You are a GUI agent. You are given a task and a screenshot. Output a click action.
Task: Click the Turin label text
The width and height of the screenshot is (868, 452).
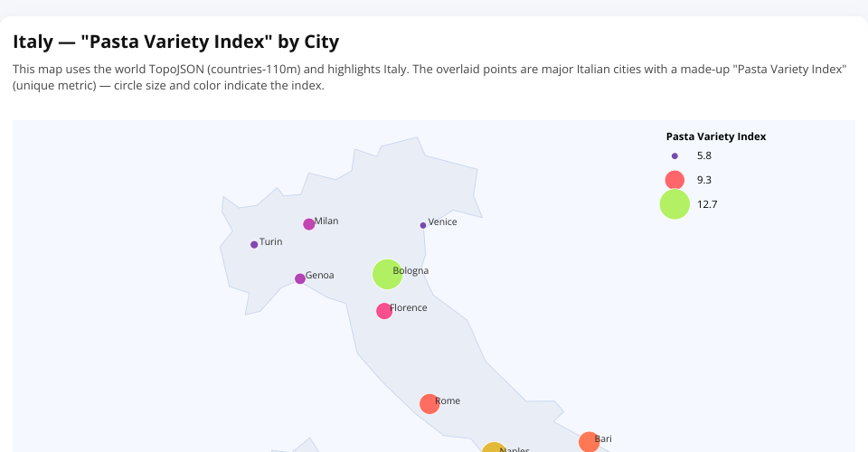271,241
